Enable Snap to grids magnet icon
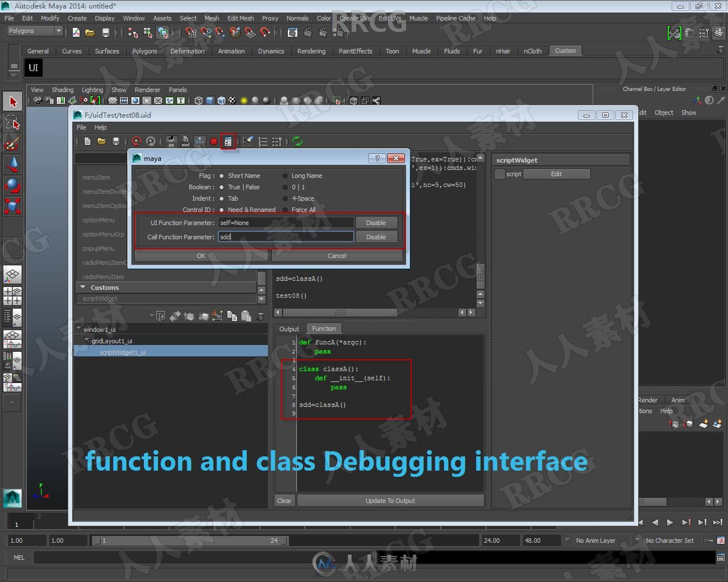Image resolution: width=728 pixels, height=582 pixels. point(191,32)
